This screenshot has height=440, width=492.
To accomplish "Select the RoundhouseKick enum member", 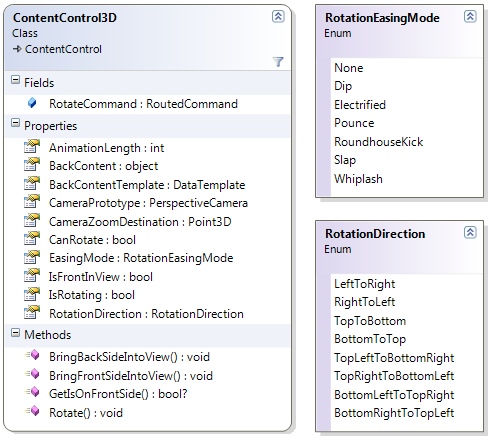I will point(379,142).
